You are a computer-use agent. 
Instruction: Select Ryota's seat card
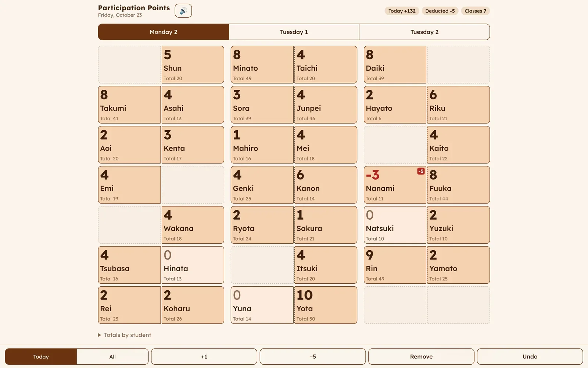[262, 225]
